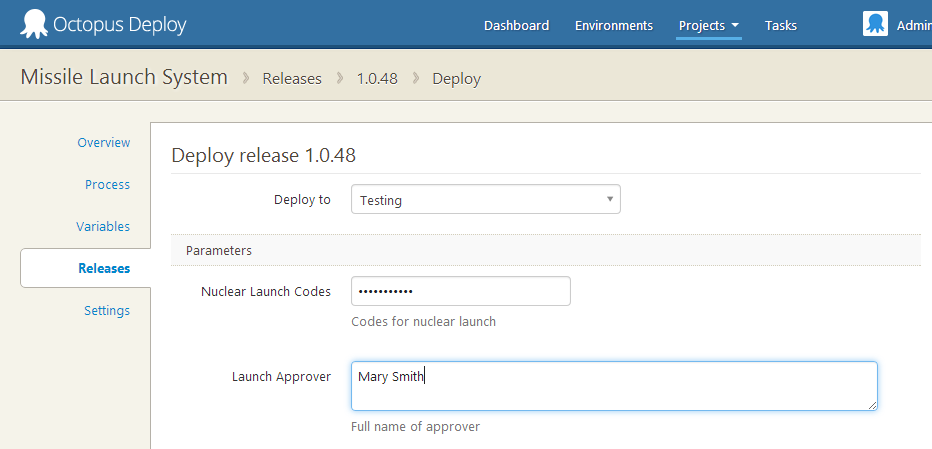Open release 1.0.48 breadcrumb
This screenshot has height=449, width=932.
[x=377, y=79]
